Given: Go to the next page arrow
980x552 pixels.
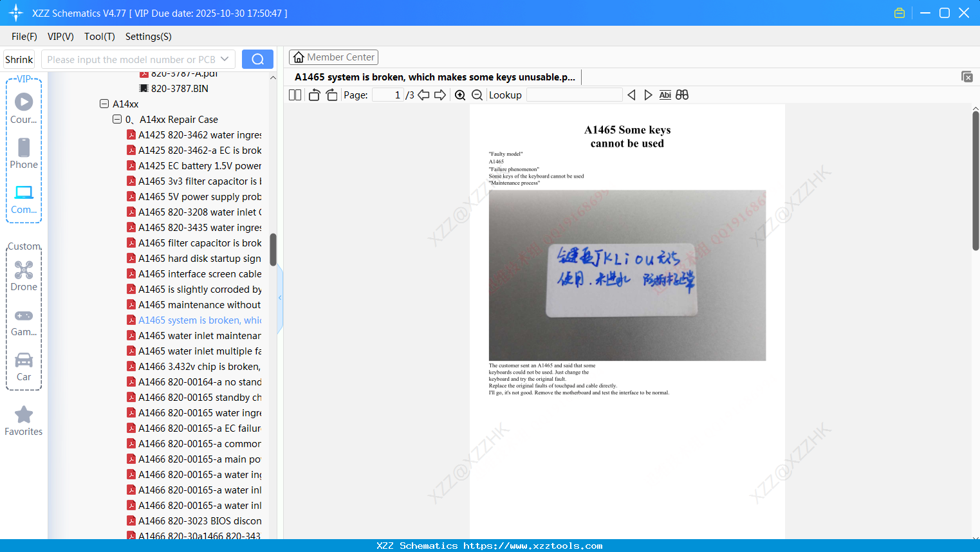Looking at the screenshot, I should tap(440, 95).
